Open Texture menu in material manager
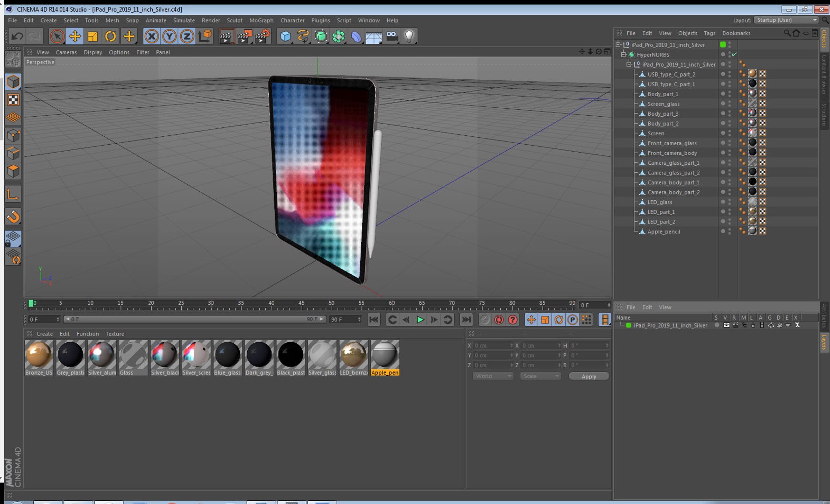The height and width of the screenshot is (504, 830). (x=114, y=334)
